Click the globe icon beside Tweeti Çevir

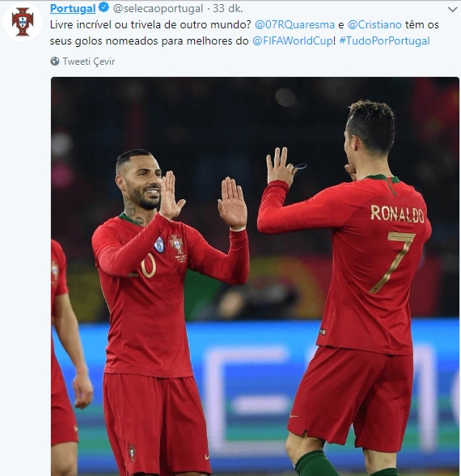tap(55, 62)
